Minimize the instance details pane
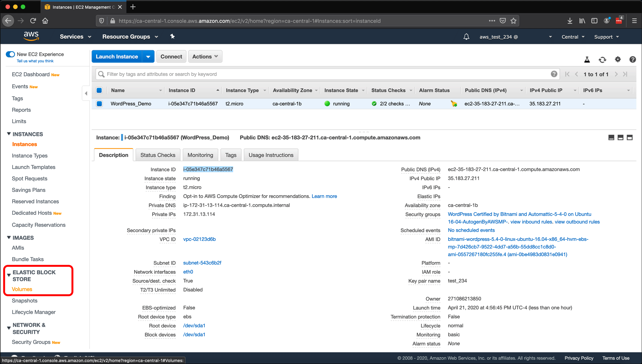 click(611, 138)
